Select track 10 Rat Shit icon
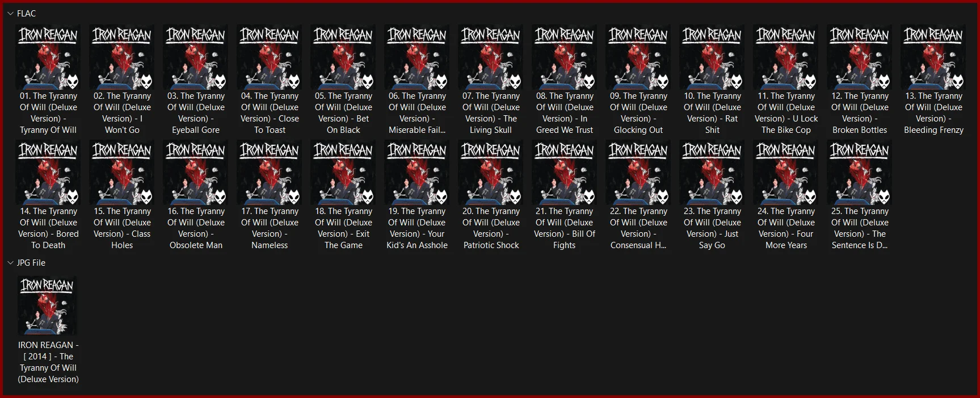This screenshot has height=398, width=980. click(x=712, y=57)
